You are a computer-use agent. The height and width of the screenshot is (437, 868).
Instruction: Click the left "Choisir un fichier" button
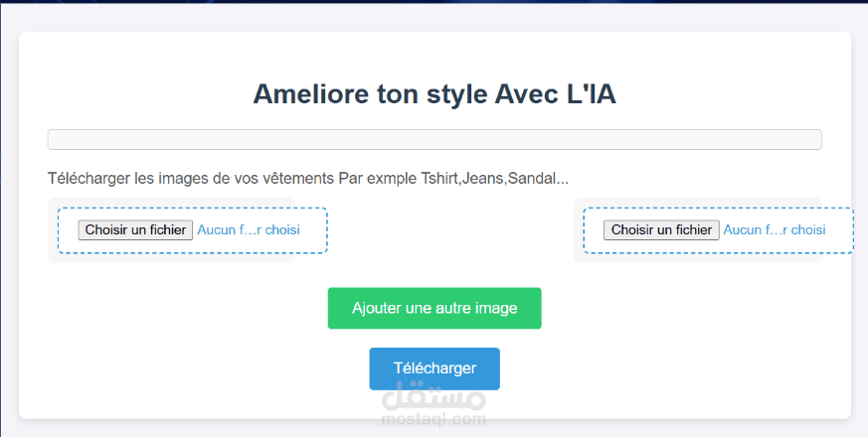click(x=135, y=229)
